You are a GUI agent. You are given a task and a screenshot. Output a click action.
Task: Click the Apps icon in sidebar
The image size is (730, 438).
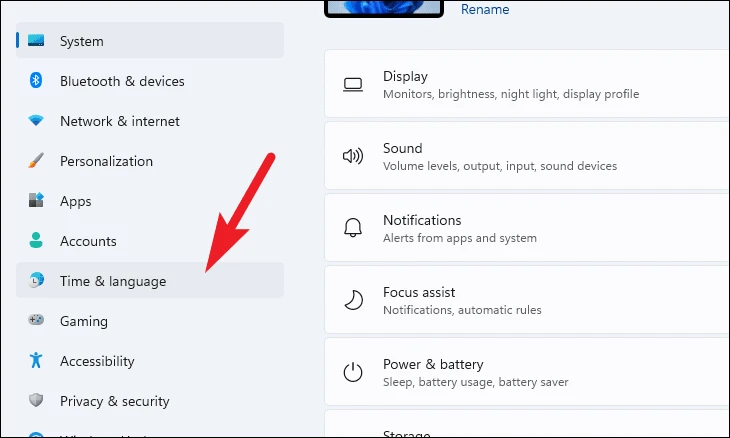click(x=36, y=200)
